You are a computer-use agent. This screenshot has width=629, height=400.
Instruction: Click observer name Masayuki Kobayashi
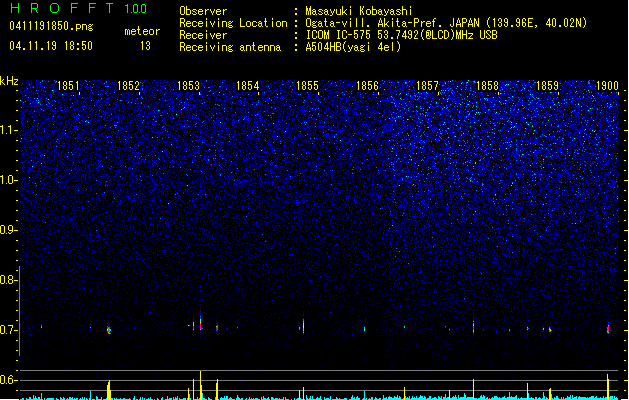click(x=359, y=11)
